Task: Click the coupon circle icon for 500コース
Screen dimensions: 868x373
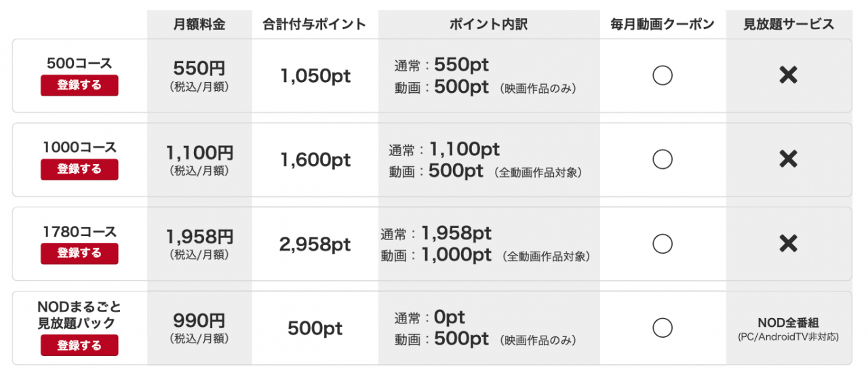Action: click(662, 75)
